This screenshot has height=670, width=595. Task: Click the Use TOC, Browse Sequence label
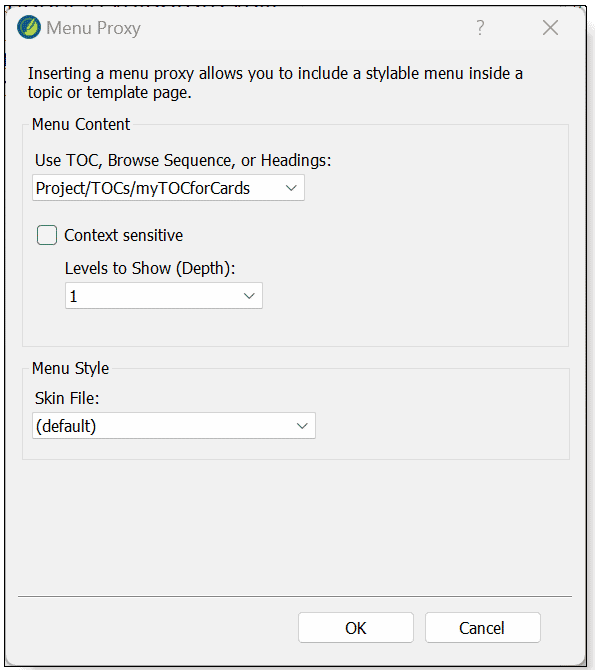[183, 161]
